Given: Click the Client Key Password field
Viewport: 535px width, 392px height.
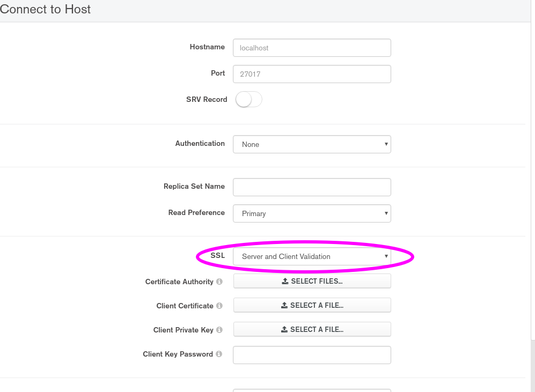Looking at the screenshot, I should [312, 355].
